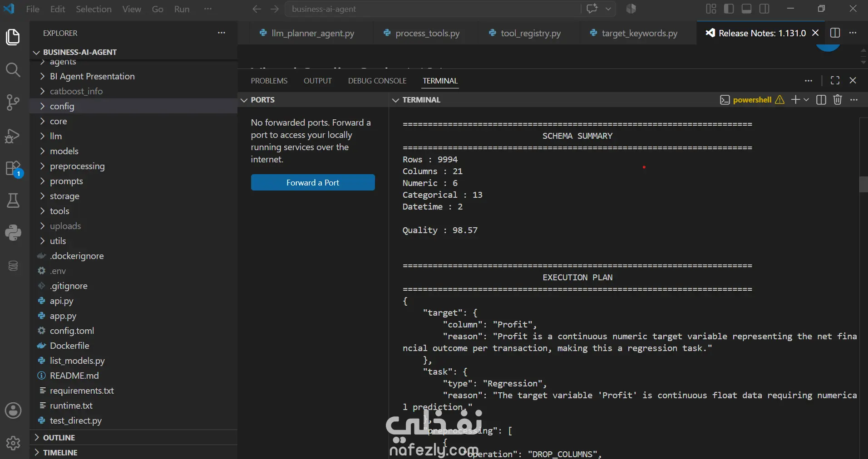Click powershell warning triangle icon
Image resolution: width=868 pixels, height=459 pixels.
[779, 100]
